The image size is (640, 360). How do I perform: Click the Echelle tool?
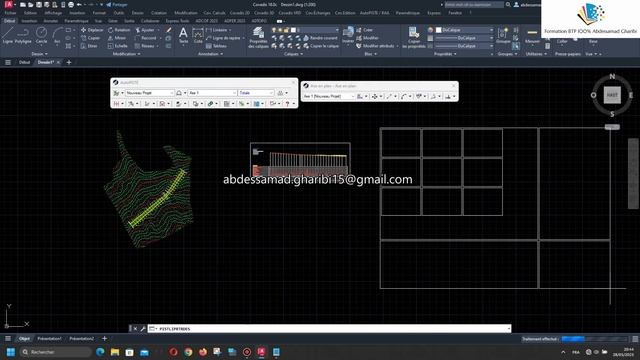(118, 46)
